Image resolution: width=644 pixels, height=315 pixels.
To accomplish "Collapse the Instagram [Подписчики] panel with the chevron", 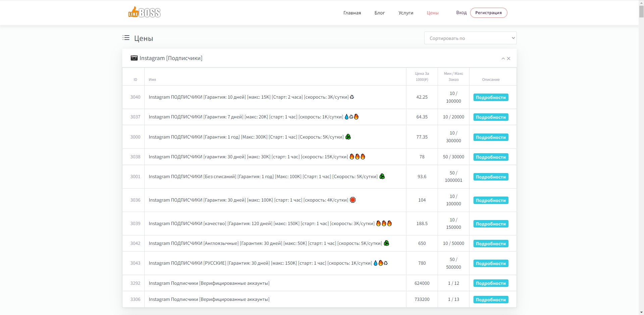I will click(x=503, y=59).
